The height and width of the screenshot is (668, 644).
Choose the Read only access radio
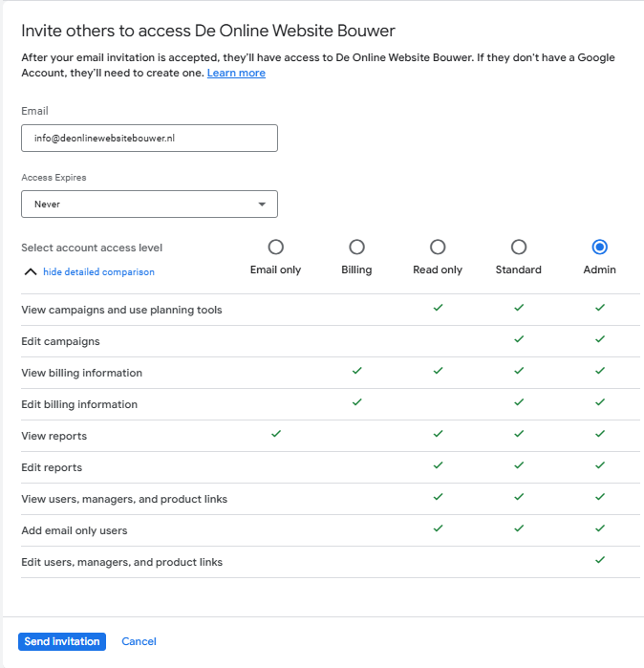[438, 248]
